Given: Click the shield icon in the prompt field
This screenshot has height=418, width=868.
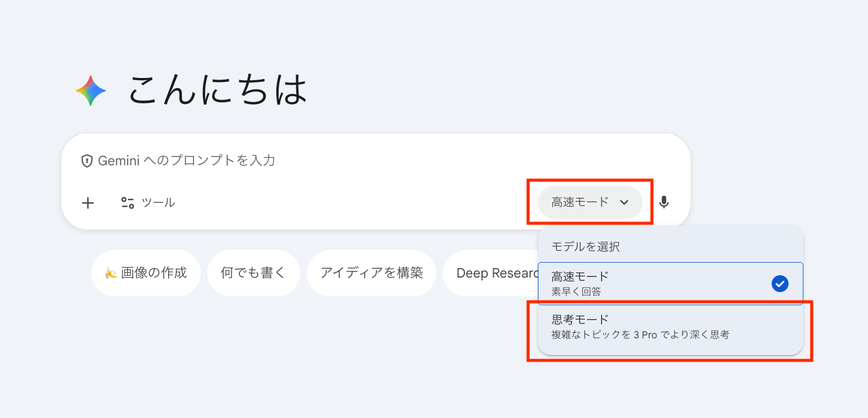Looking at the screenshot, I should 87,161.
